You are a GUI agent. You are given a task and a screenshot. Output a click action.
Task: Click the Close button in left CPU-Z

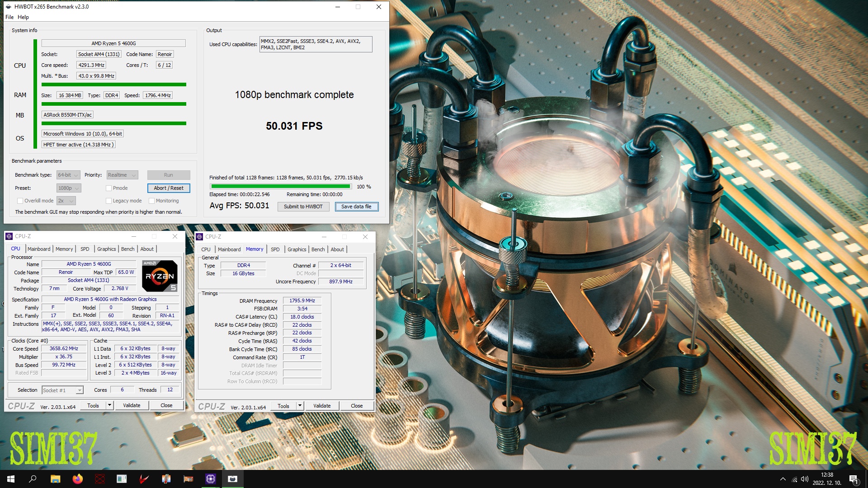pyautogui.click(x=166, y=405)
